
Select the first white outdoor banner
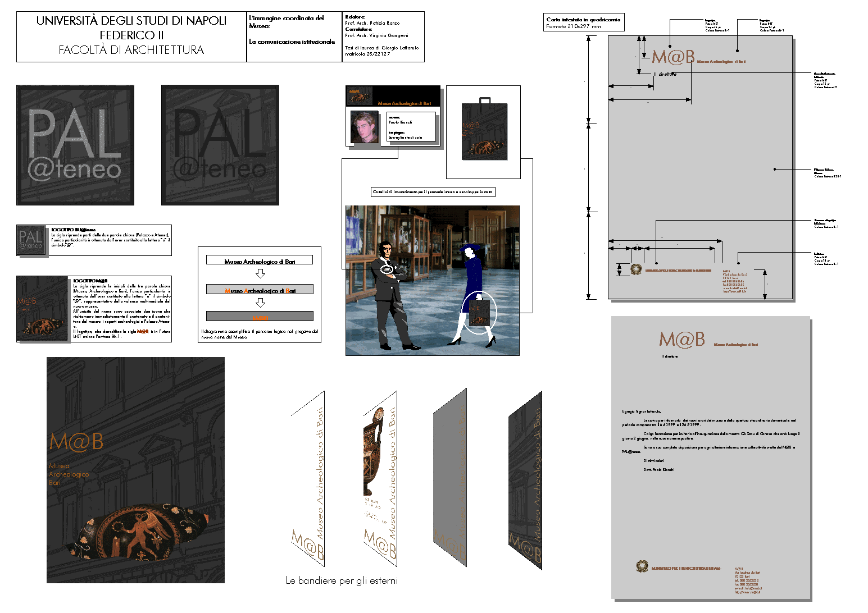click(x=308, y=479)
